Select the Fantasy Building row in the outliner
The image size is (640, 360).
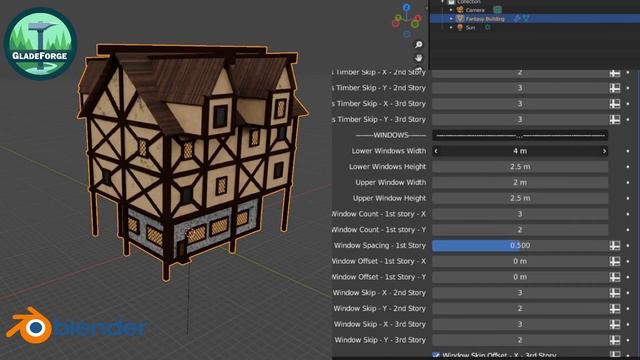[x=535, y=19]
